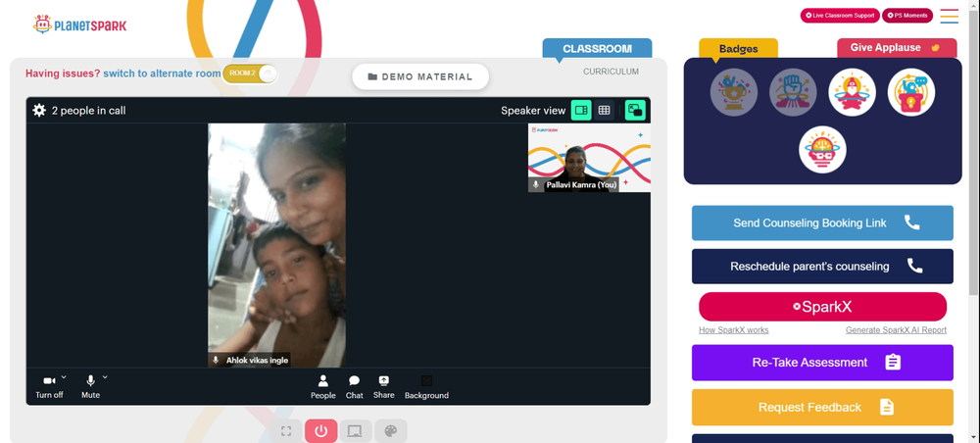
Task: Award the red star character badge
Action: coord(852,92)
